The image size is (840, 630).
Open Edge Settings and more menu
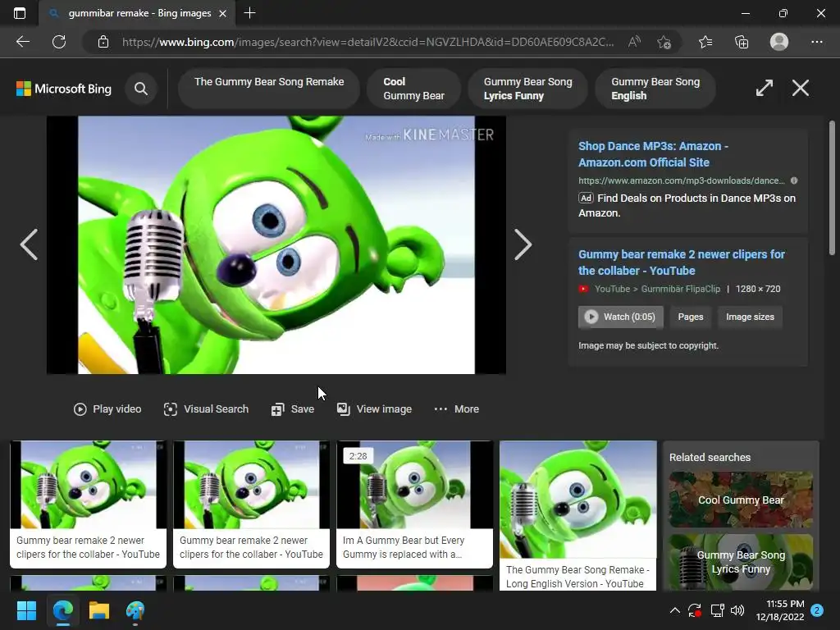point(816,42)
